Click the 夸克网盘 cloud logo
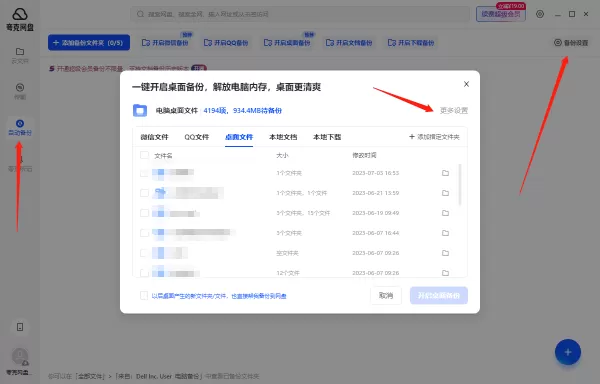The image size is (600, 384). 20,15
